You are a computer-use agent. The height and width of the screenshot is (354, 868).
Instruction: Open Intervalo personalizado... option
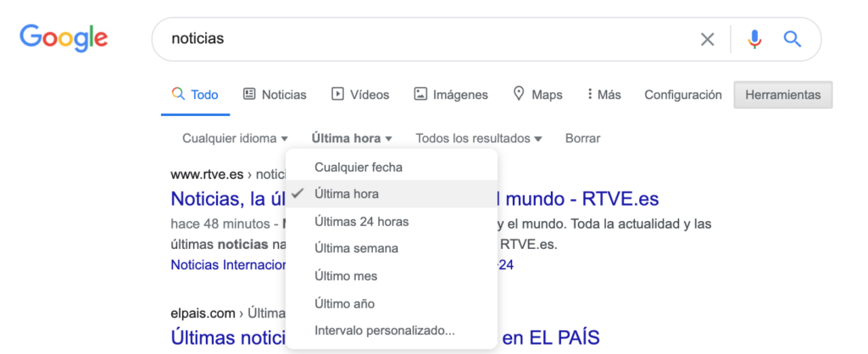point(392,331)
